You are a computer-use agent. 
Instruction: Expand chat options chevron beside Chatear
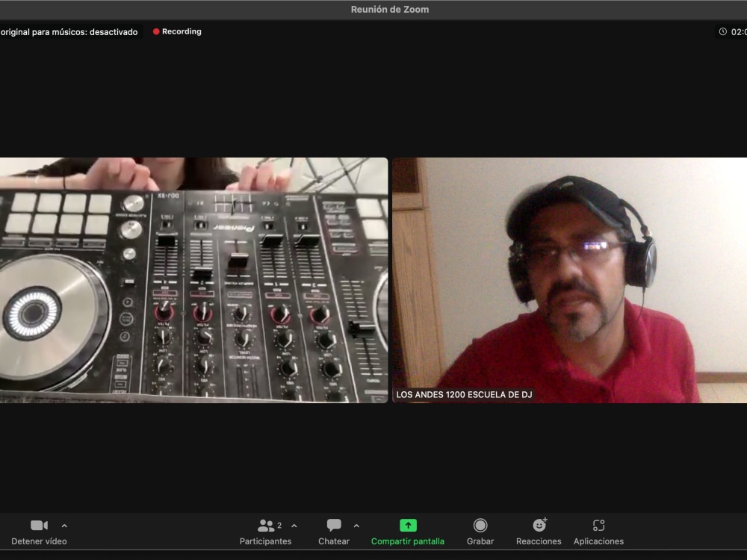(x=356, y=526)
